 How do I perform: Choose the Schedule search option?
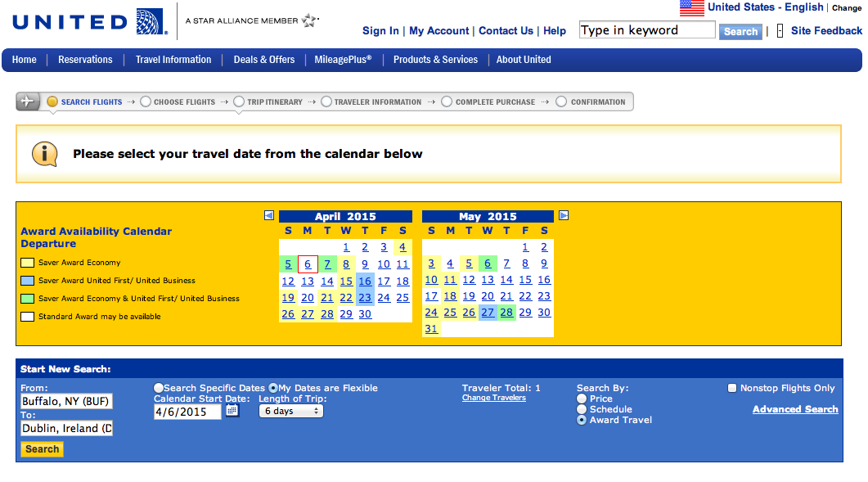[x=582, y=409]
